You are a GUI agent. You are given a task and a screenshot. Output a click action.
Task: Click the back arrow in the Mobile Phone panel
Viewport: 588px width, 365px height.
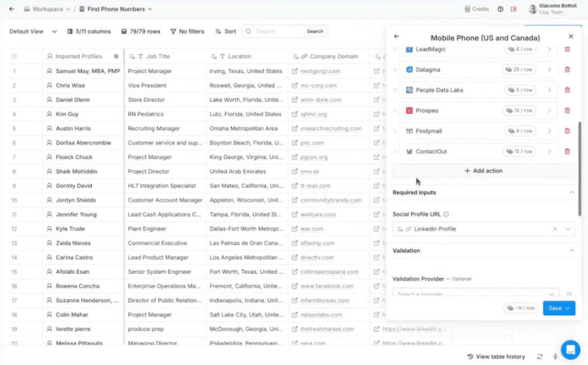point(397,36)
